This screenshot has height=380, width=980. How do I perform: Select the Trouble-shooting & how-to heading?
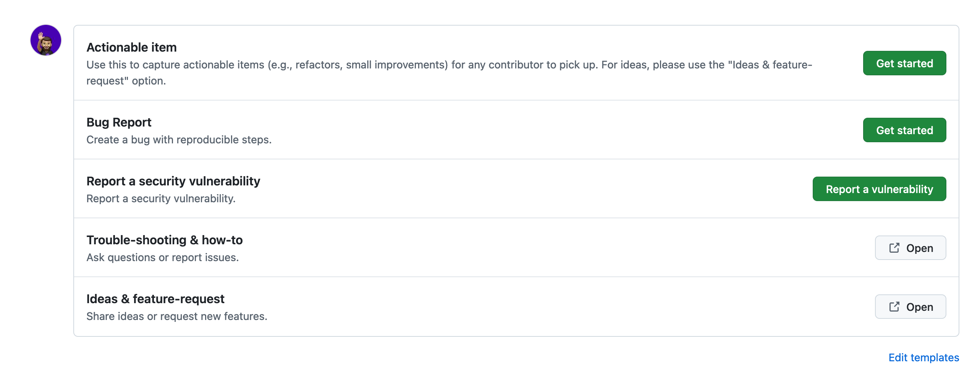click(x=164, y=240)
